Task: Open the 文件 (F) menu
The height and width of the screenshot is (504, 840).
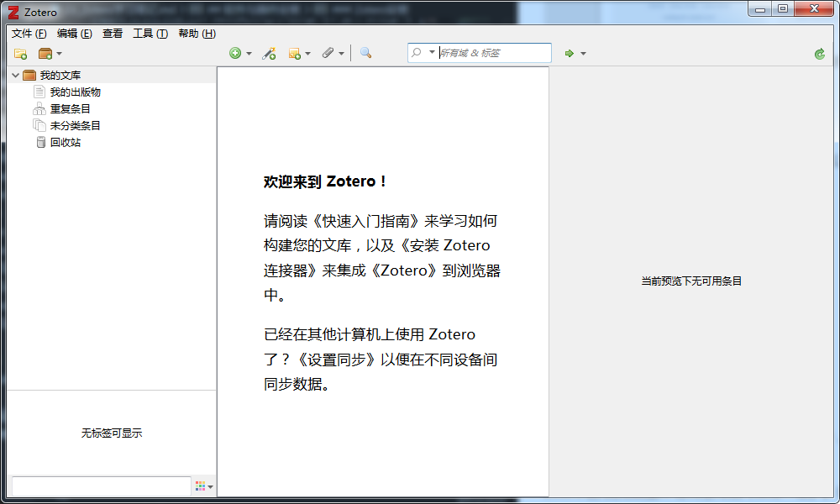Action: tap(29, 34)
